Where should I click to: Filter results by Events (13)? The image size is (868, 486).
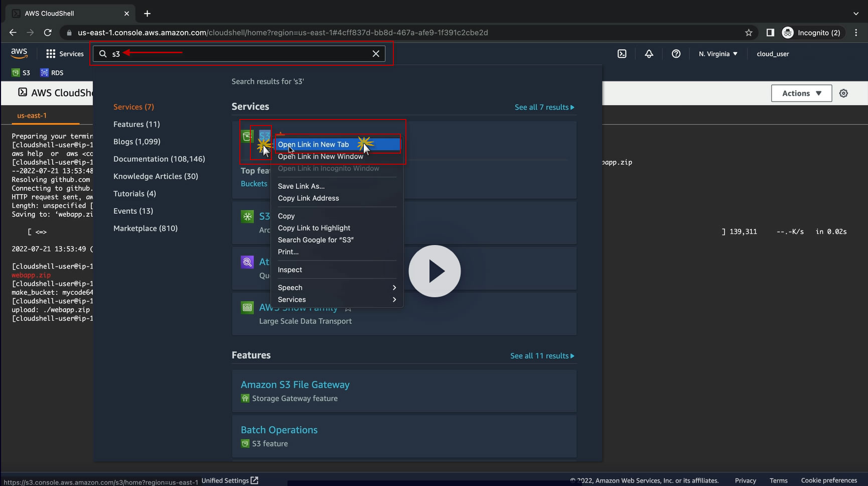[133, 211]
